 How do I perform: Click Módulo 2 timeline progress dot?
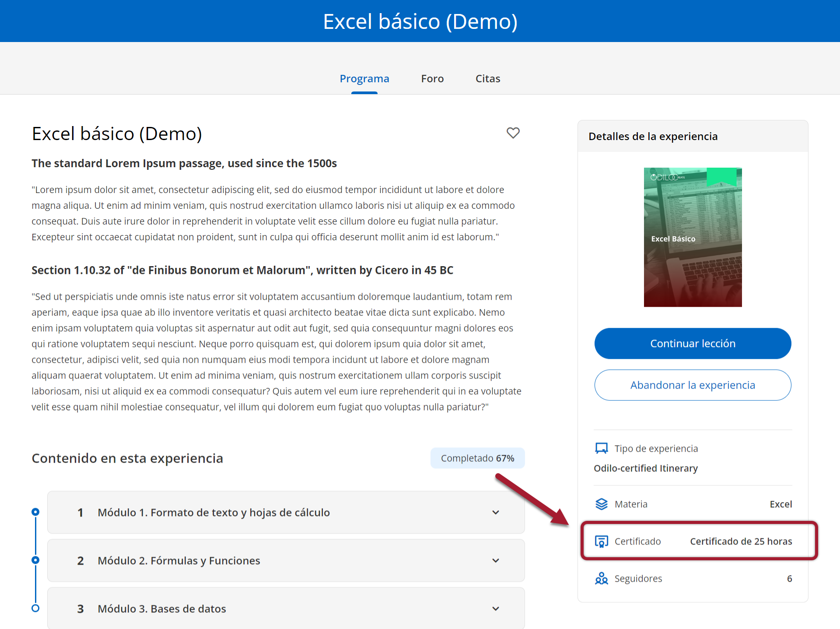pos(35,560)
